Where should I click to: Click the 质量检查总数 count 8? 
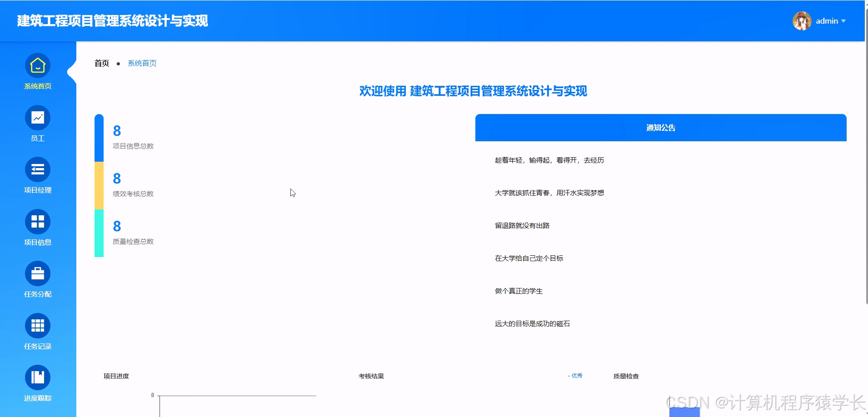pyautogui.click(x=117, y=227)
